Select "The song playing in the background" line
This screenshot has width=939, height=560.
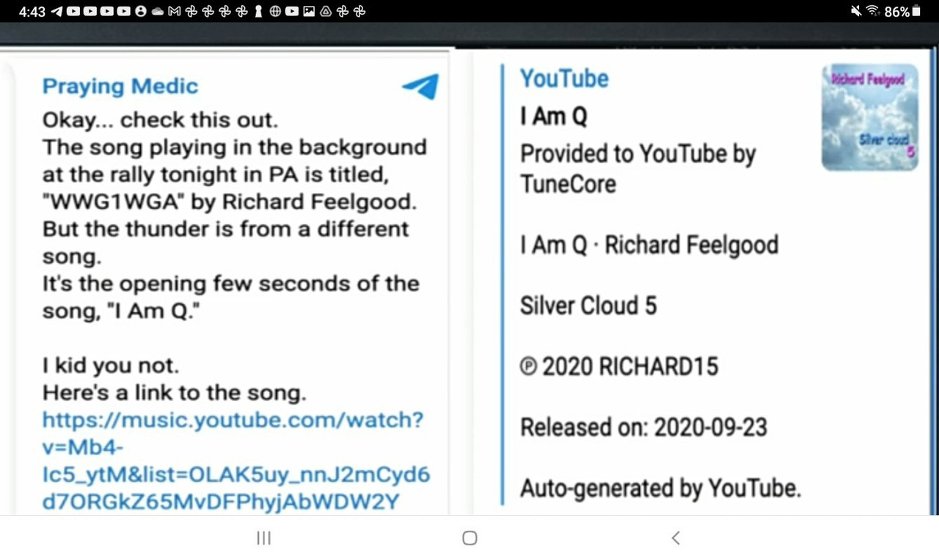tap(235, 147)
